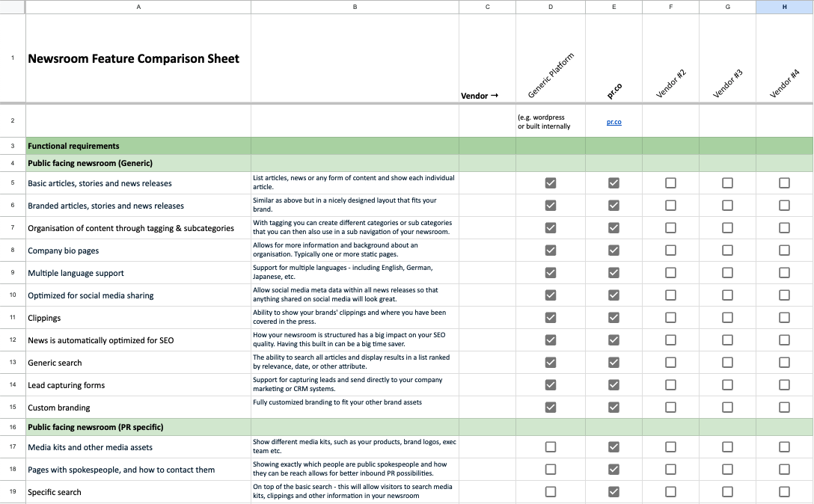The width and height of the screenshot is (814, 504).
Task: Select column B header
Action: [355, 7]
